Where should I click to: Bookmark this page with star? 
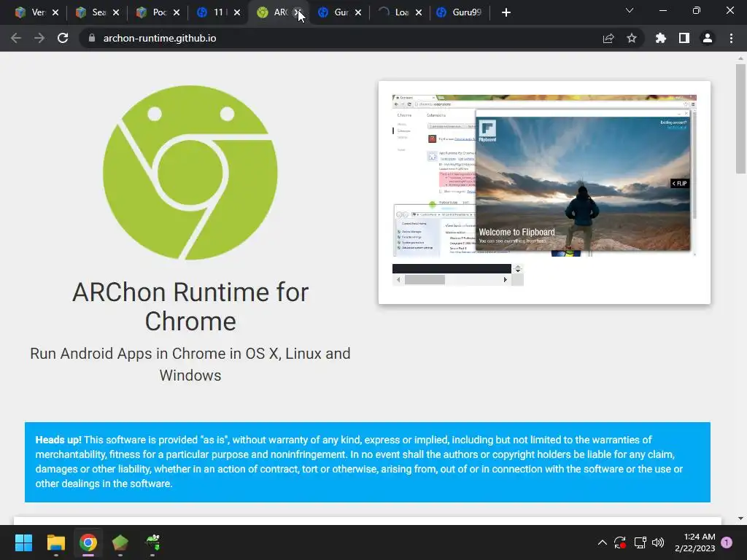pyautogui.click(x=632, y=38)
